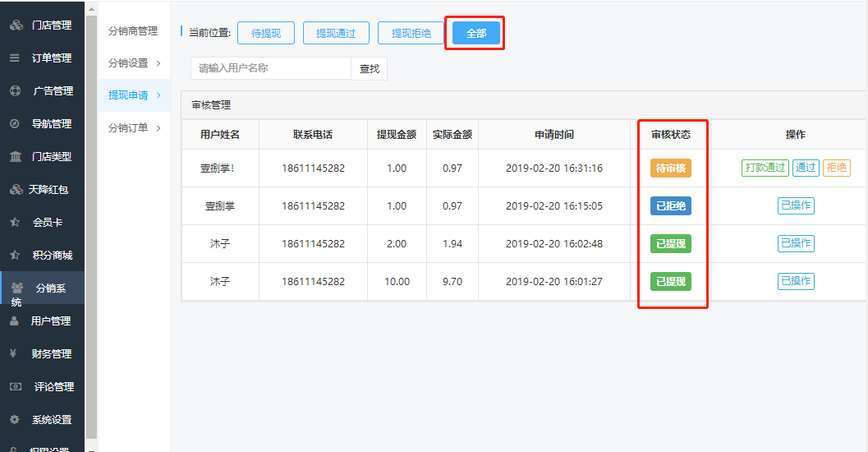Screen dimensions: 868x452
Task: Click the 待审核 status badge
Action: 670,168
